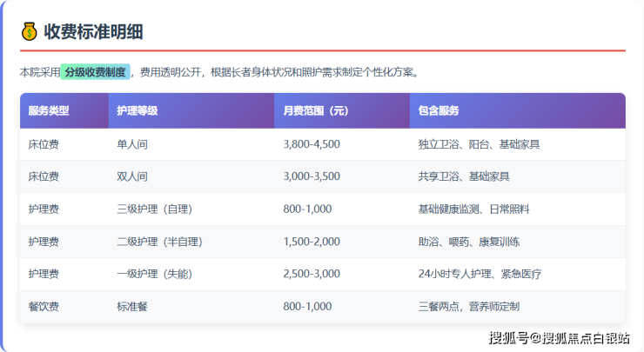Click the 月费范围（元） column header
The height and width of the screenshot is (352, 644).
(315, 111)
